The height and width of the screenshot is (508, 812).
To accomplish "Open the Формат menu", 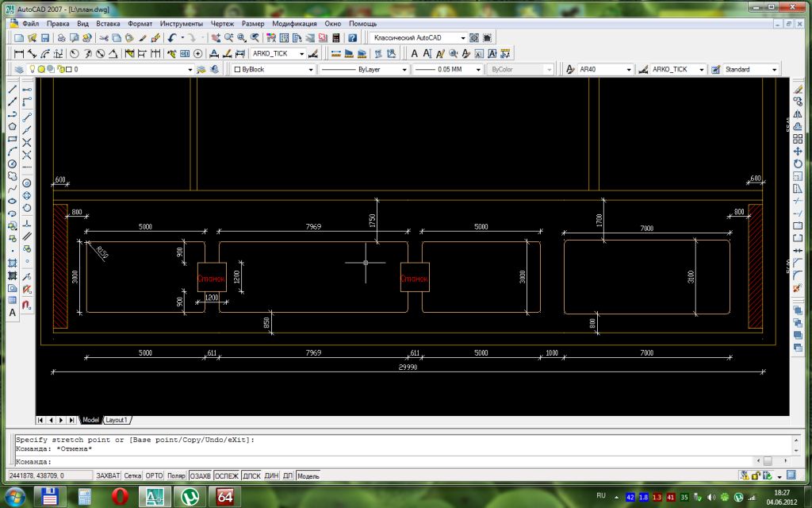I will (x=140, y=24).
